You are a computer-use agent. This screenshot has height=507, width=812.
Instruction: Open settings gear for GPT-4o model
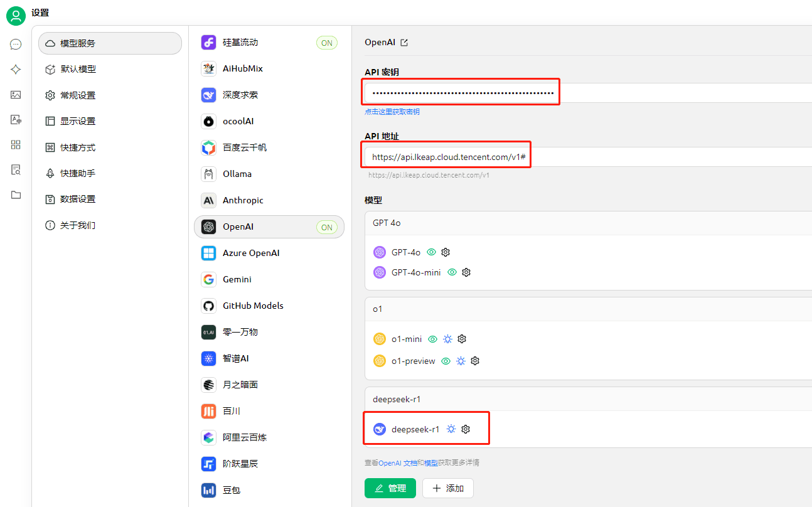click(x=446, y=252)
